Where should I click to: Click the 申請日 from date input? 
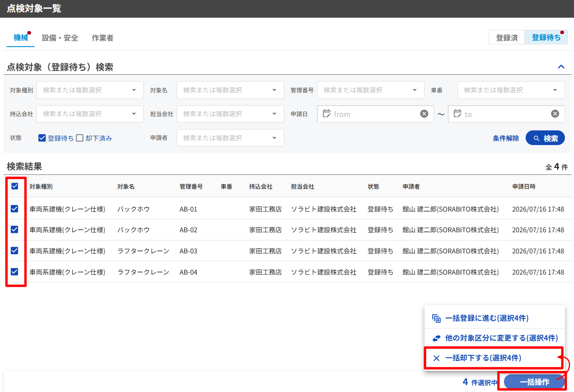375,114
